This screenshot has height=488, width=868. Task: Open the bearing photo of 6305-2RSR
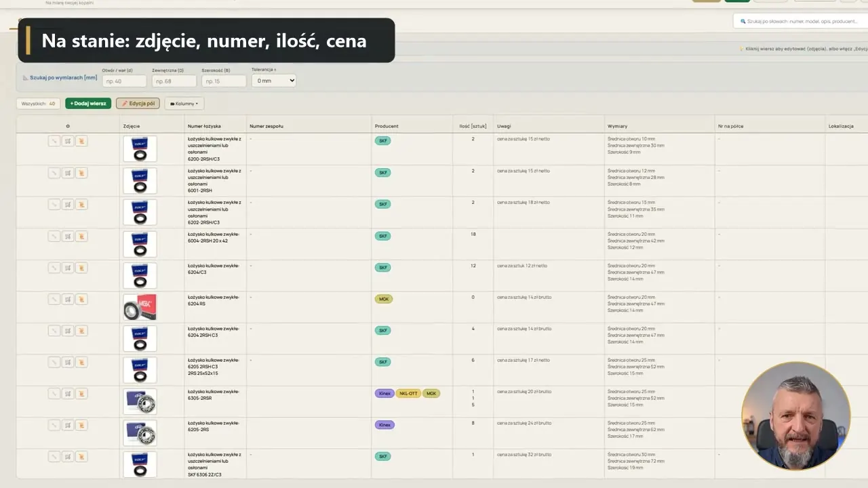(x=140, y=401)
